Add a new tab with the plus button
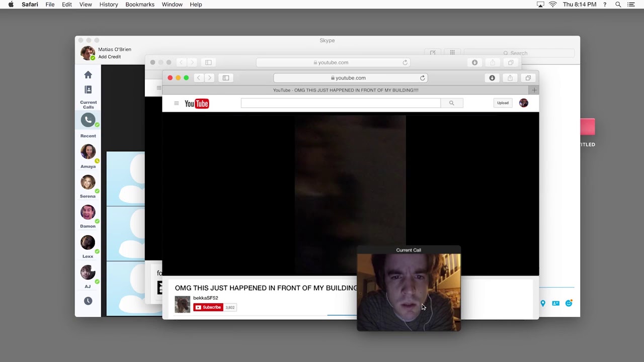The width and height of the screenshot is (644, 362). pos(534,90)
